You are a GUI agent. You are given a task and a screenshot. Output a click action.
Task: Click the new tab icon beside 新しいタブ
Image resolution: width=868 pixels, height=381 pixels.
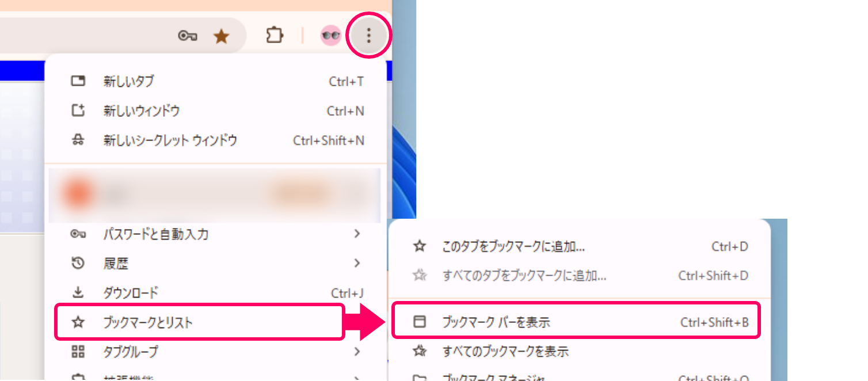78,81
